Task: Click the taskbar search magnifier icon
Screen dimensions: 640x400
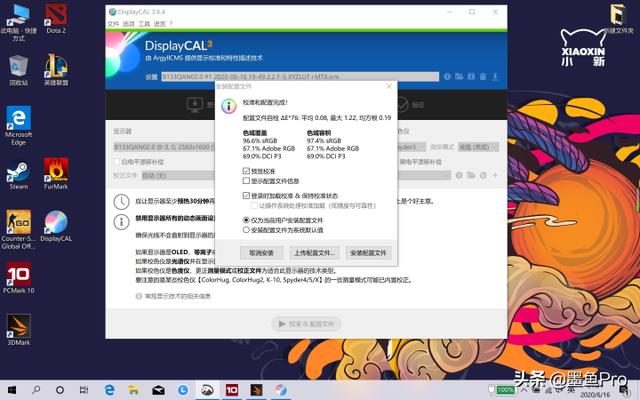Action: tap(36, 390)
